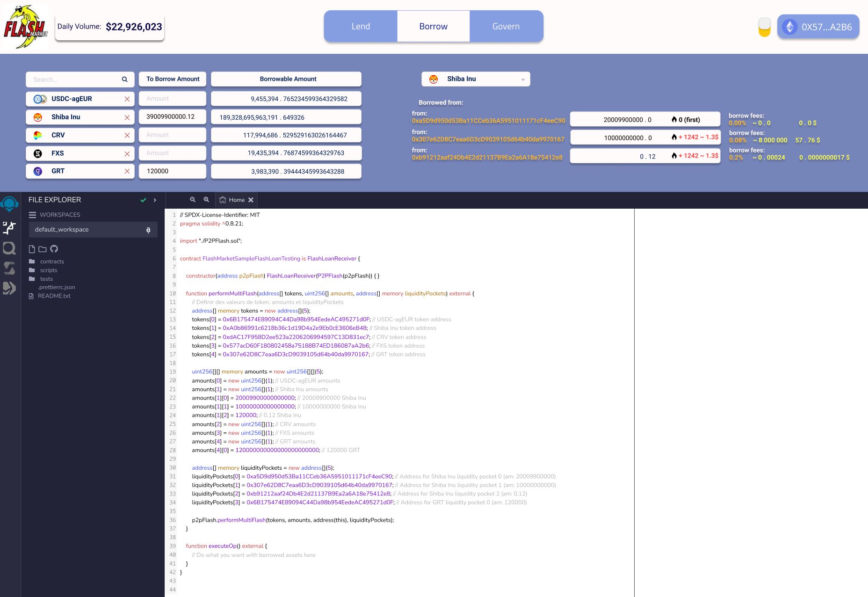The image size is (868, 597).
Task: Zoom in the editor font
Action: (x=206, y=200)
